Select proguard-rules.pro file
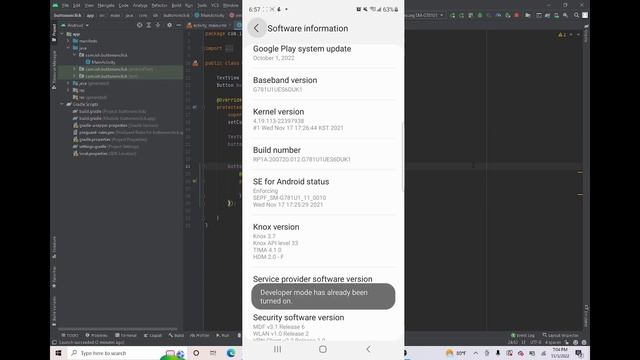This screenshot has width=640, height=360. click(x=128, y=132)
